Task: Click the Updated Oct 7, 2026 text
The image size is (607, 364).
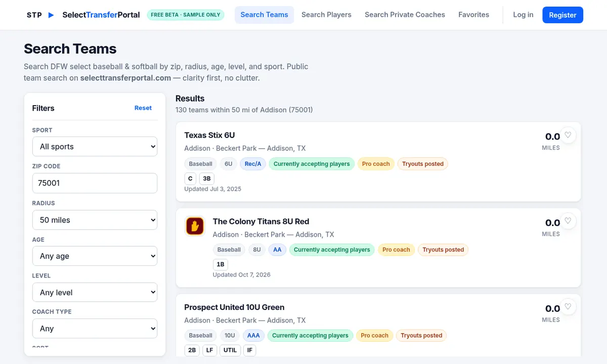Action: click(x=242, y=275)
